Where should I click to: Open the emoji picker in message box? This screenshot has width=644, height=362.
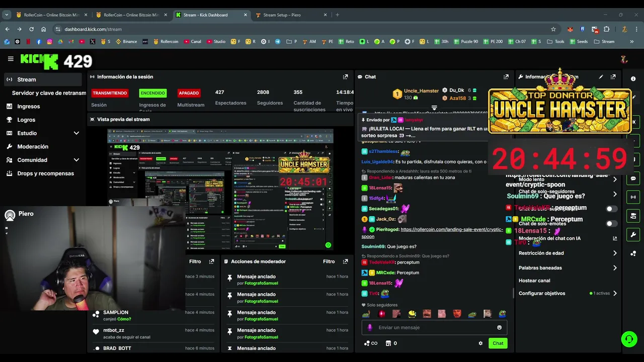[x=499, y=327]
